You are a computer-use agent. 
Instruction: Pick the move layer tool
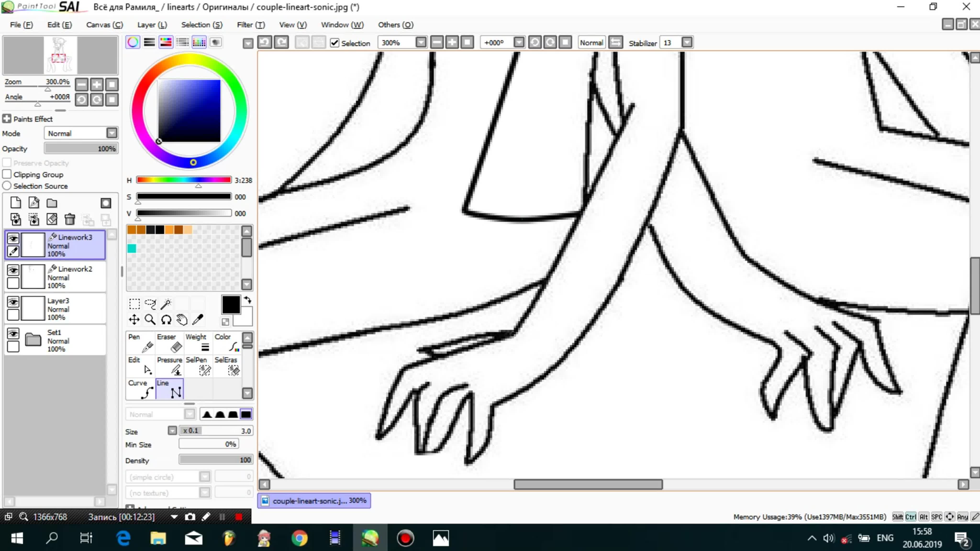click(x=134, y=320)
